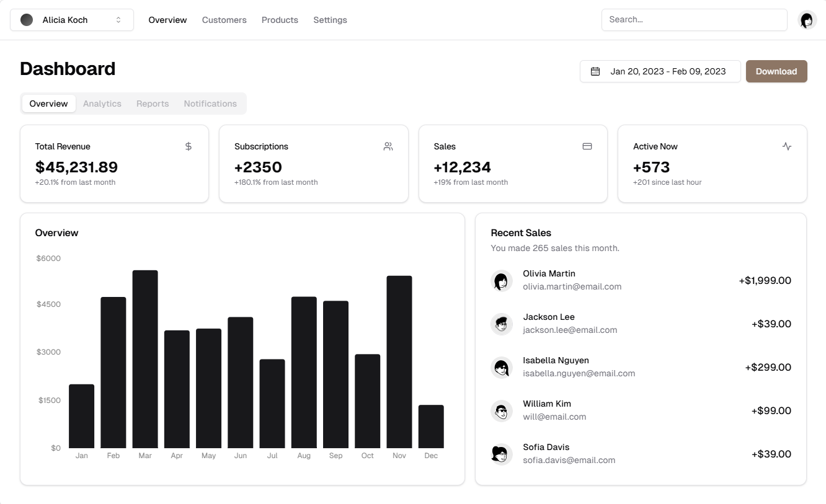Open the Alicia Koch team switcher dropdown

click(71, 19)
